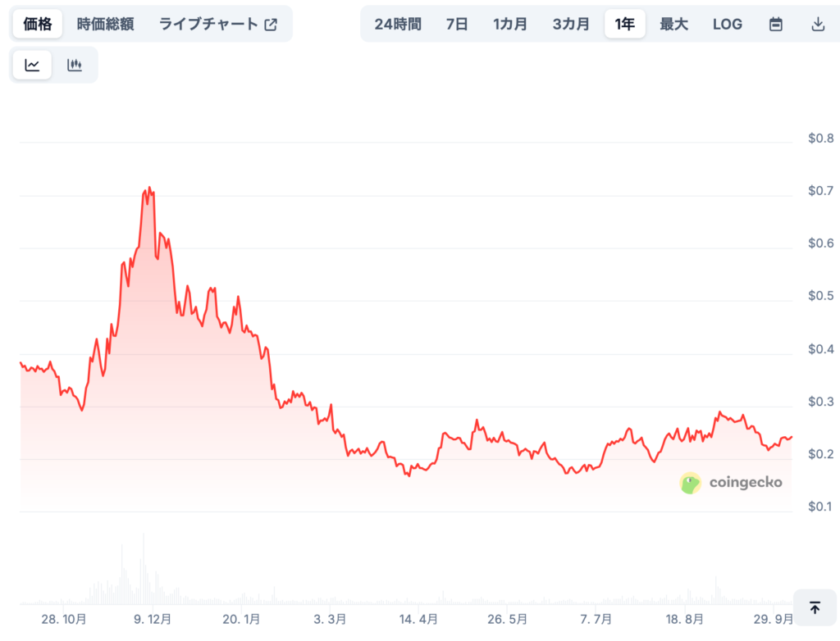Select the 1年 time range
The height and width of the screenshot is (641, 840).
coord(625,24)
